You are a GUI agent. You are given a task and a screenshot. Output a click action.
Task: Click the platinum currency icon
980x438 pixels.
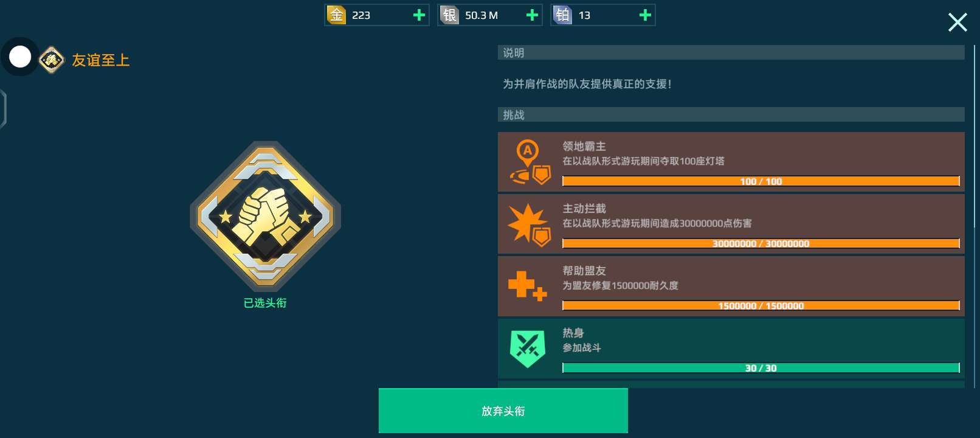pos(562,15)
